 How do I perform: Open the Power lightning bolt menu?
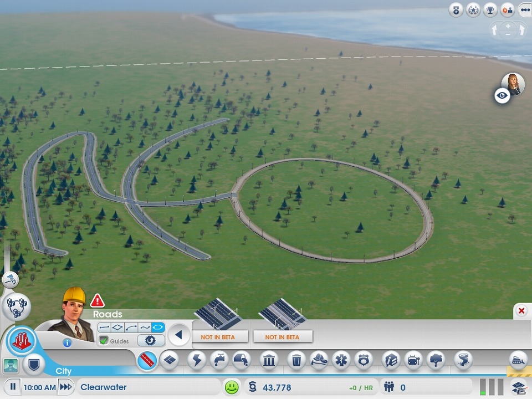click(197, 360)
